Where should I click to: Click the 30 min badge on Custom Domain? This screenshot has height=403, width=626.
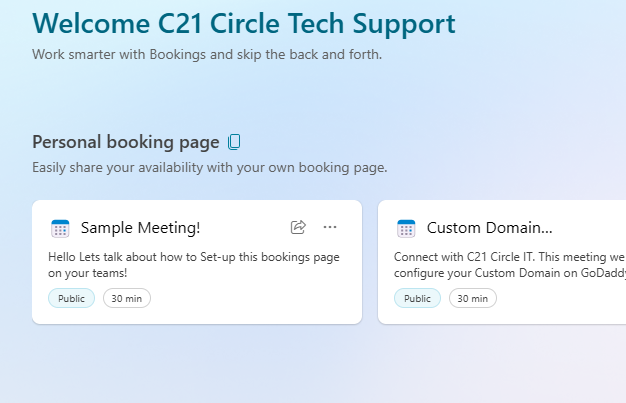pos(472,298)
